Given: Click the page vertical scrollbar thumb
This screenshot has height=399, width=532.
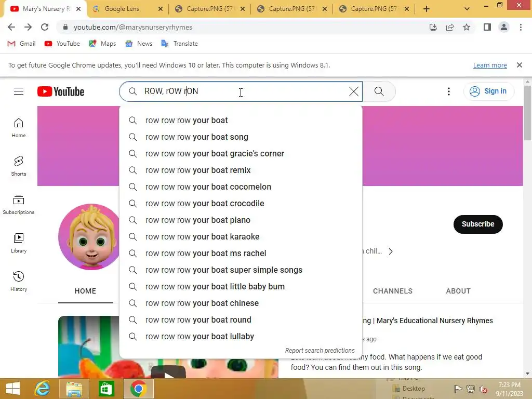Looking at the screenshot, I should (527, 113).
